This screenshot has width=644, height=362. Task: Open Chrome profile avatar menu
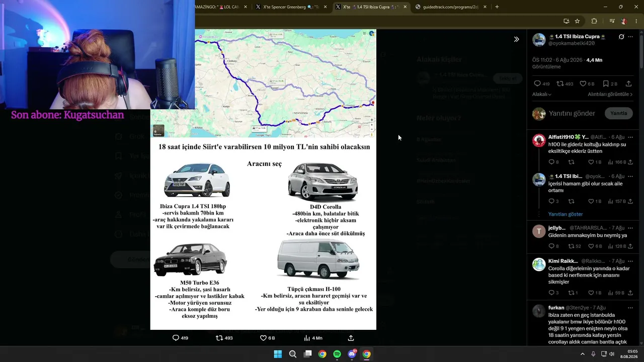point(624,21)
